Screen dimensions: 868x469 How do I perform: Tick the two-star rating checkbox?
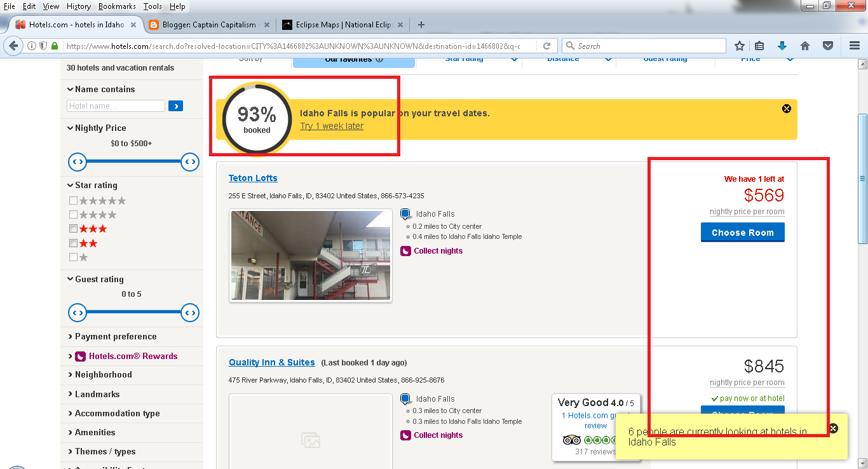(74, 243)
